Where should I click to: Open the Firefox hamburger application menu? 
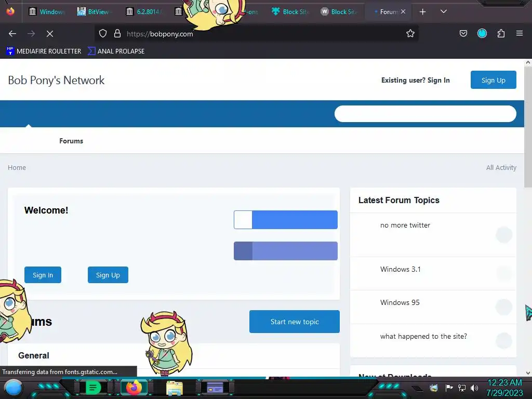(520, 34)
